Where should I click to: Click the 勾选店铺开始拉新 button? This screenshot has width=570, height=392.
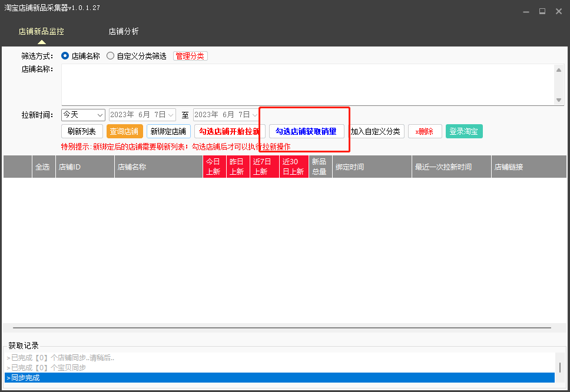[230, 131]
